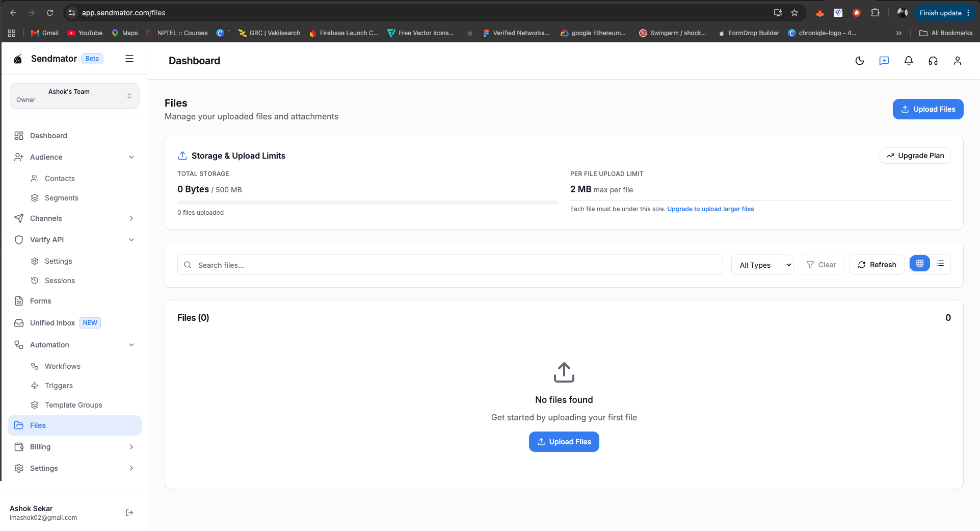980x531 pixels.
Task: Click Upgrade Plan button
Action: click(915, 156)
